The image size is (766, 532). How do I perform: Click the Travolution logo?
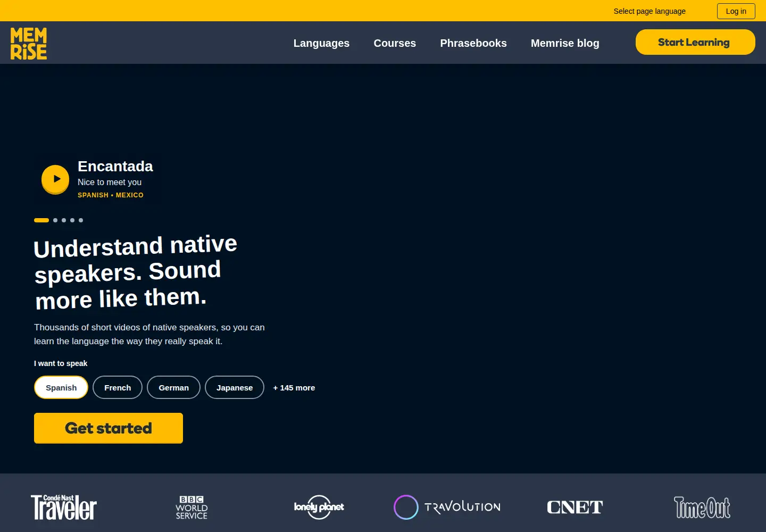coord(447,507)
